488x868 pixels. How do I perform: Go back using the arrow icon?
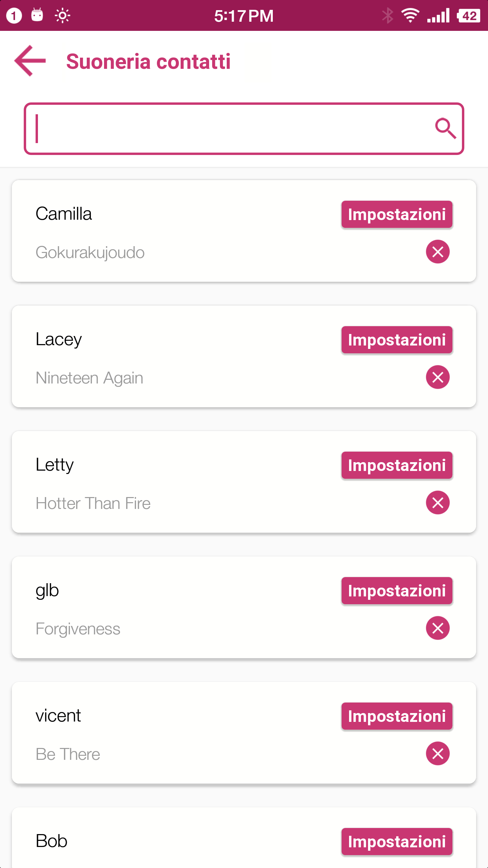click(x=30, y=61)
